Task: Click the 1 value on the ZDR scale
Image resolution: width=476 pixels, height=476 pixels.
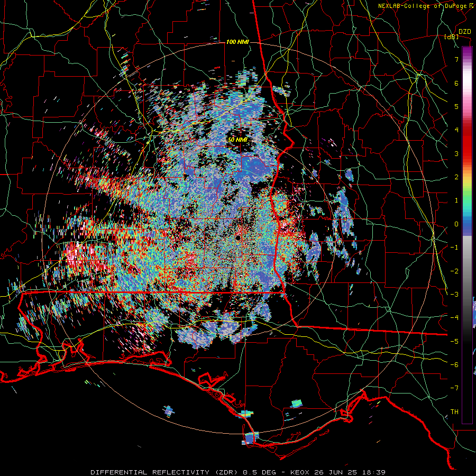Action: (456, 200)
